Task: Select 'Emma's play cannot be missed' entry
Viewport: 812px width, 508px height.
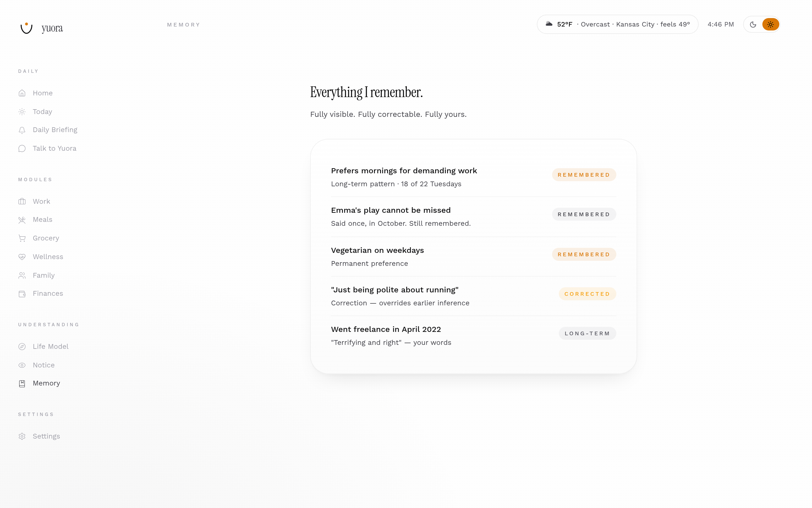Action: 473,217
